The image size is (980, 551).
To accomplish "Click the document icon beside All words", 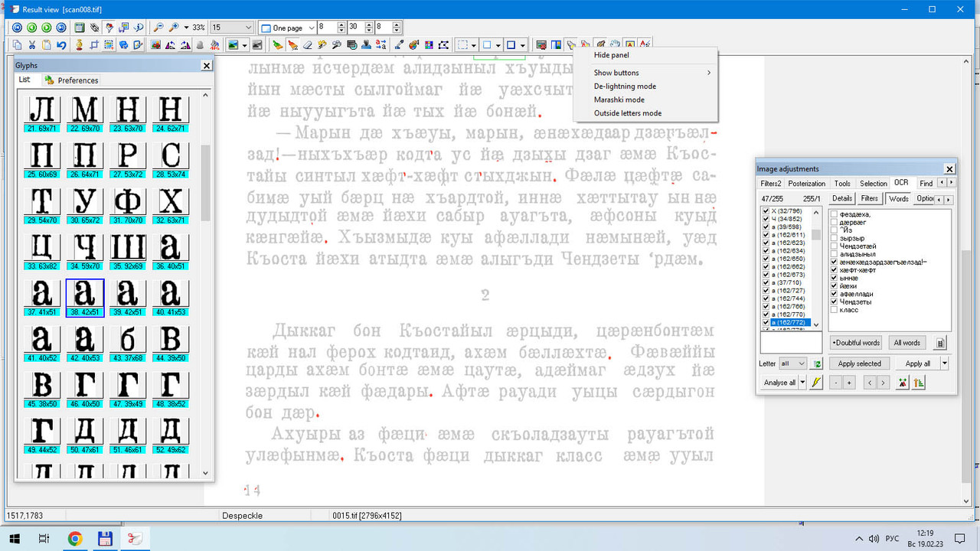I will pos(941,343).
